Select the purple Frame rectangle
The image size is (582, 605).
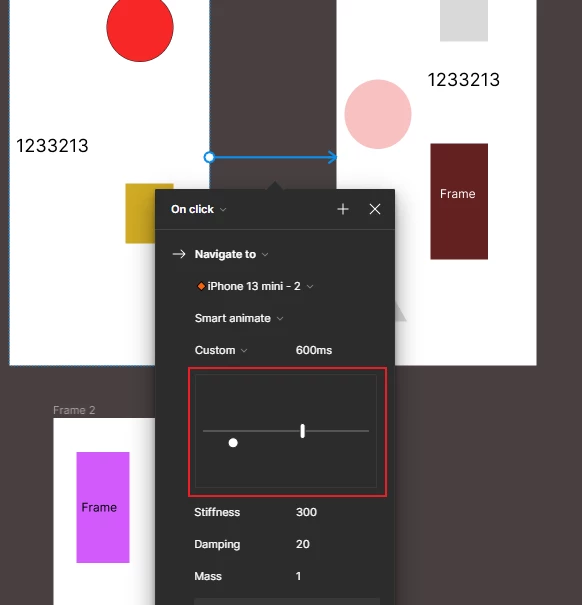coord(103,507)
